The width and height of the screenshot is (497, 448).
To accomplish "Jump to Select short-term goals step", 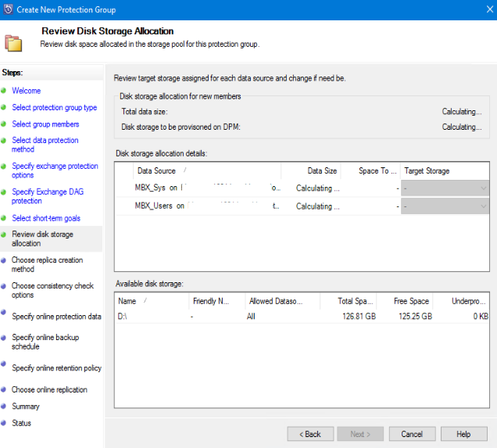I will click(46, 218).
